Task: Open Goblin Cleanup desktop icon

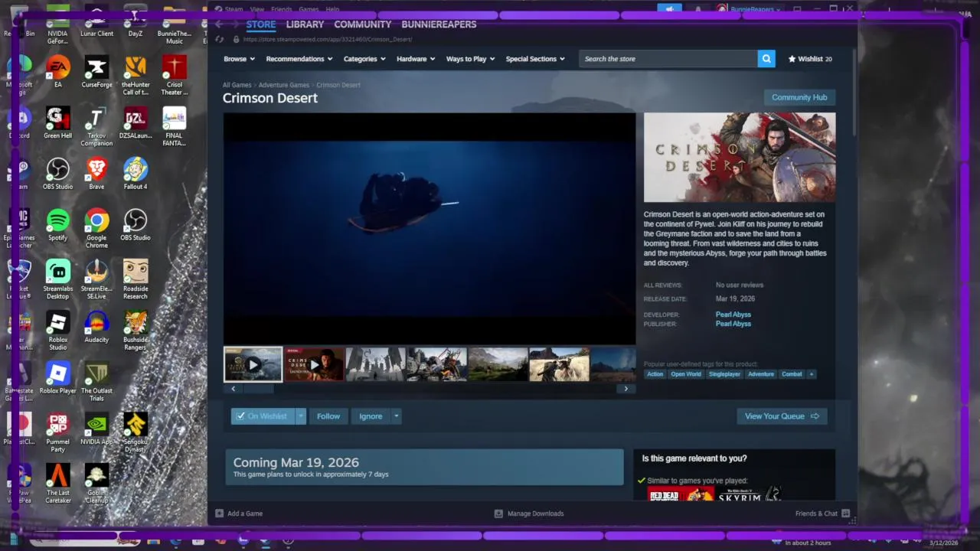Action: pos(96,484)
